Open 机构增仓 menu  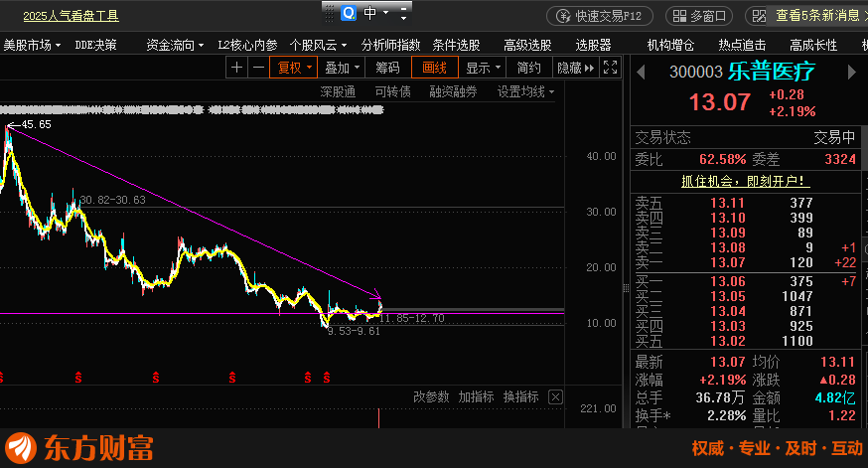tap(670, 45)
